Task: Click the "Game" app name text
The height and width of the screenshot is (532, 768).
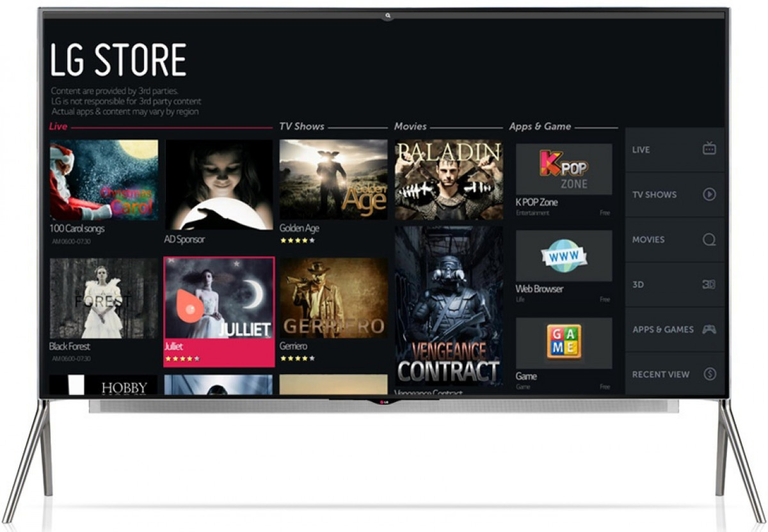Action: [x=526, y=377]
